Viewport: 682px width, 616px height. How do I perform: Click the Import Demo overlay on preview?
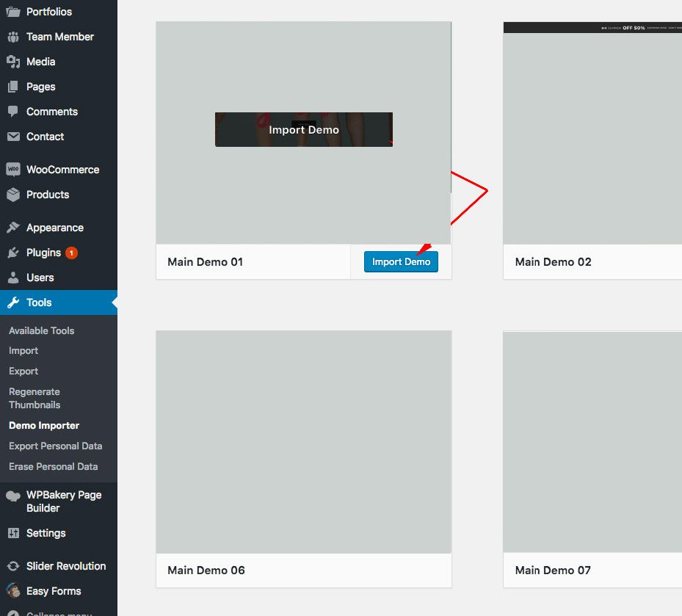point(303,130)
